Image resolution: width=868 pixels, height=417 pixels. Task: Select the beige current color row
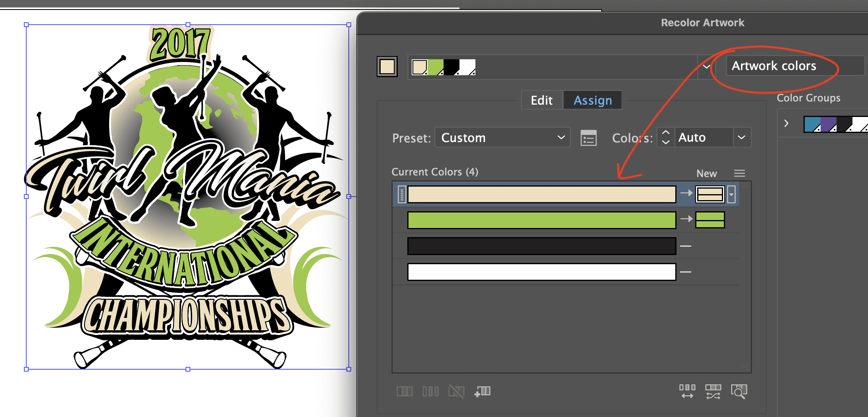coord(542,195)
